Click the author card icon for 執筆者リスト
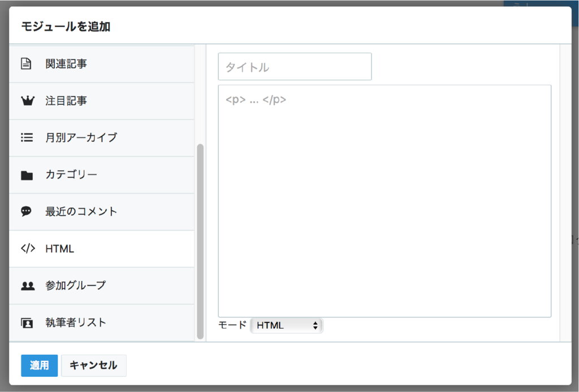Image resolution: width=579 pixels, height=392 pixels. [x=27, y=323]
